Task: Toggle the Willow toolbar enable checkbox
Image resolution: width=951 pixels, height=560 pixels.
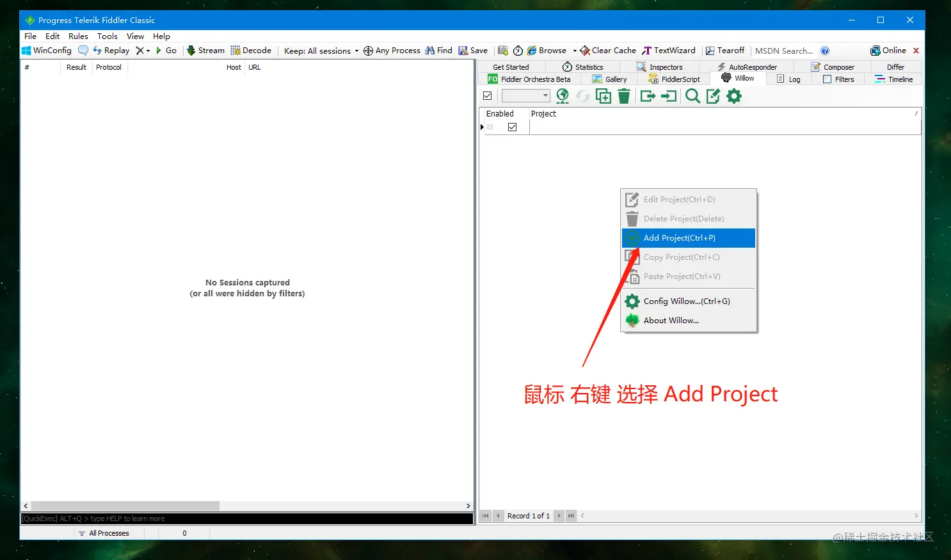Action: [x=488, y=96]
